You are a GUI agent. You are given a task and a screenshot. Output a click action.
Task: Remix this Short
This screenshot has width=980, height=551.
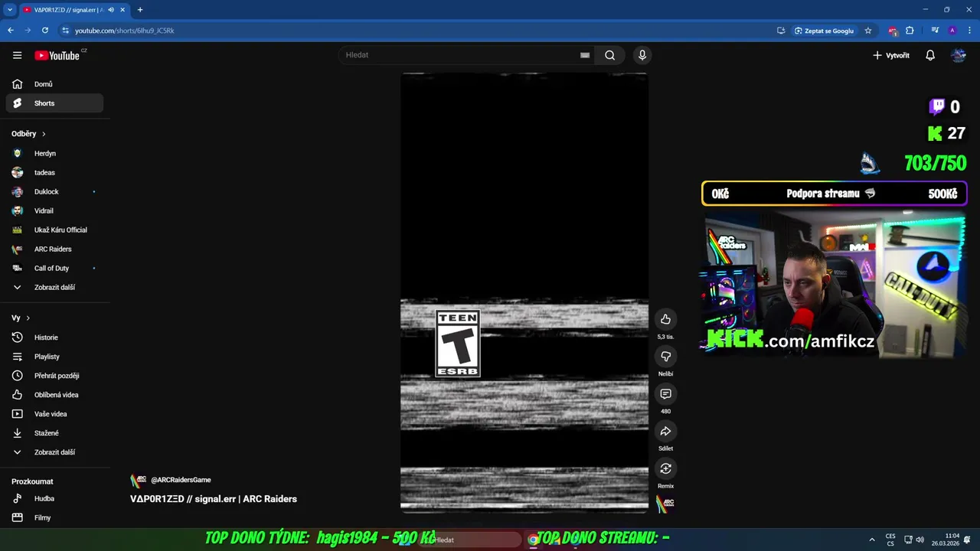[665, 468]
